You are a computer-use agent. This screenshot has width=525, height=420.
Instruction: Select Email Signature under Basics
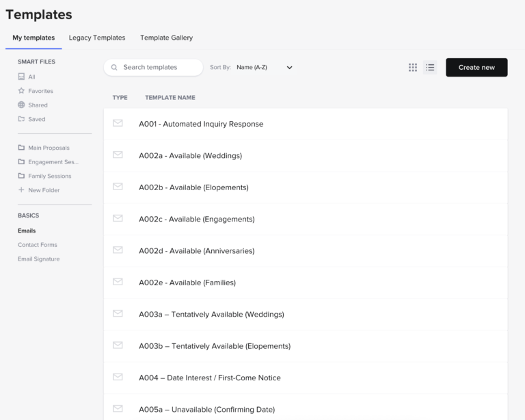39,259
